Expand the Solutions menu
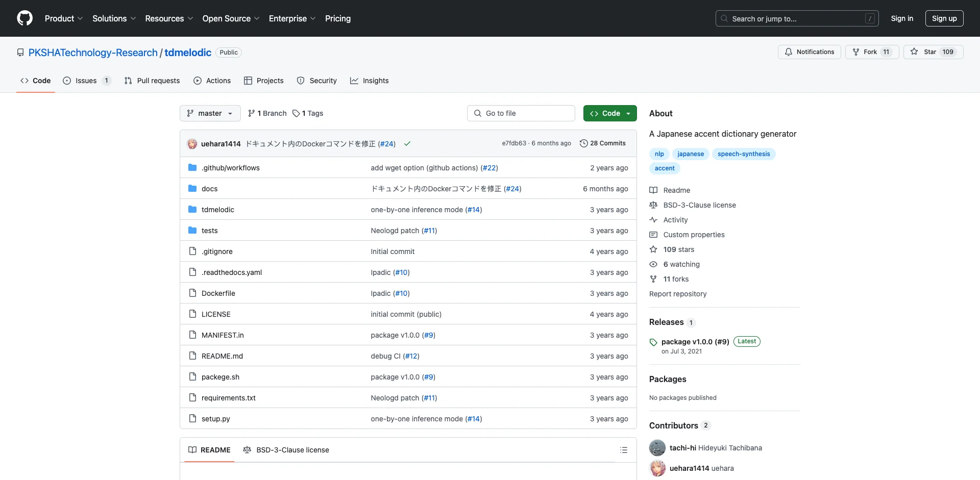Screen dimensions: 980x480 [x=114, y=18]
